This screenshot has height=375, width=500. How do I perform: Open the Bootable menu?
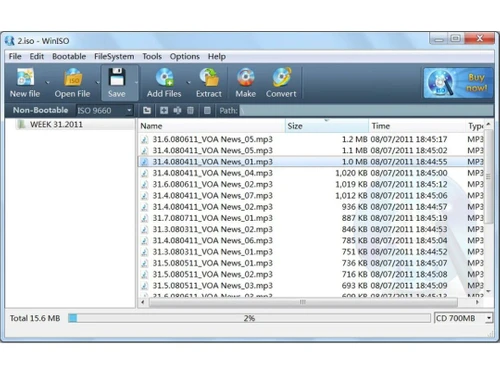coord(69,56)
